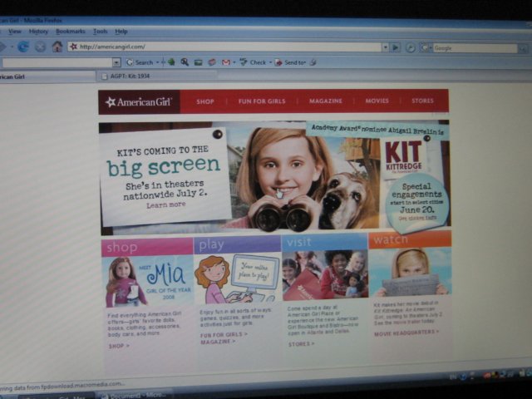The image size is (532, 399).
Task: Open the View menu
Action: (x=15, y=32)
